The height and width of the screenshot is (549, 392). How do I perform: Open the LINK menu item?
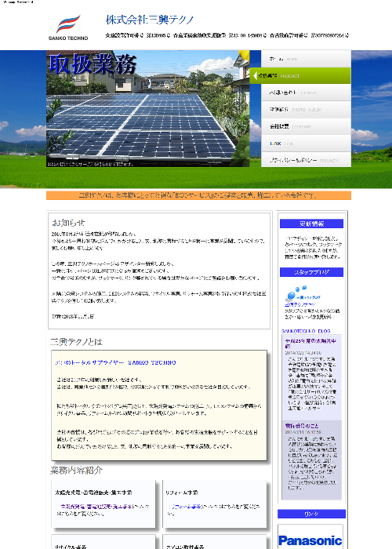[306, 144]
